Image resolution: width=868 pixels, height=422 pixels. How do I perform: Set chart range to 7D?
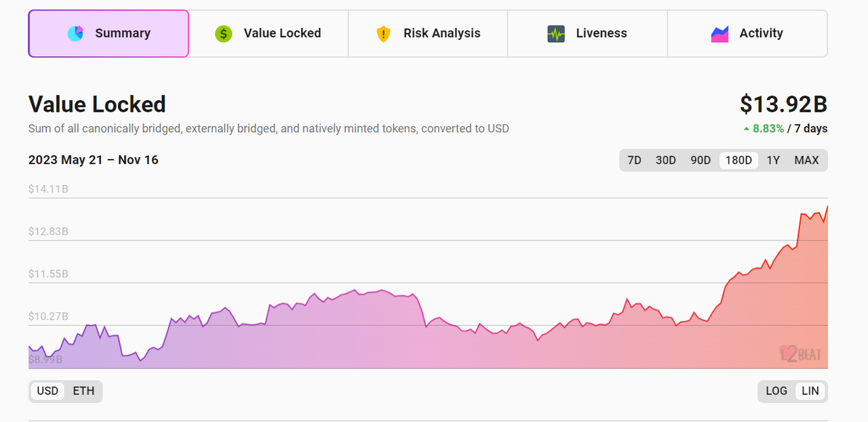(634, 161)
